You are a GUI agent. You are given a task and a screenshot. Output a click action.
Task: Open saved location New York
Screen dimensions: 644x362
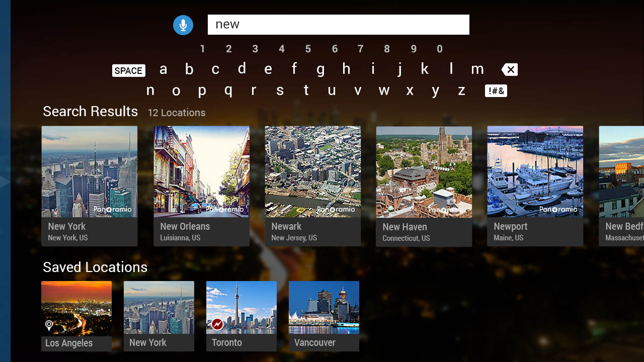pos(159,316)
